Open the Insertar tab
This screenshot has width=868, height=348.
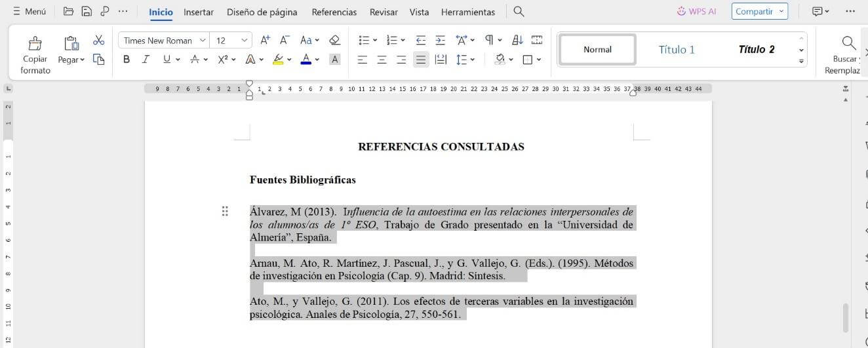[x=199, y=12]
